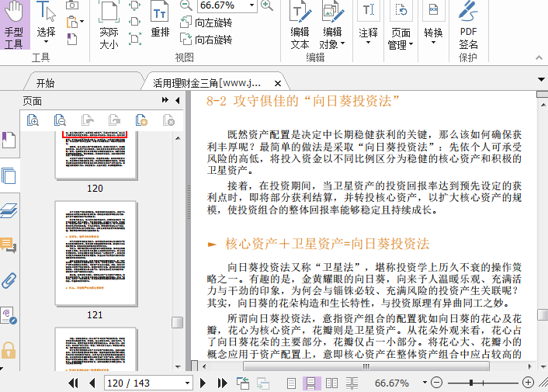The image size is (548, 392).
Task: Open the Security lock sidebar panel
Action: (x=9, y=350)
